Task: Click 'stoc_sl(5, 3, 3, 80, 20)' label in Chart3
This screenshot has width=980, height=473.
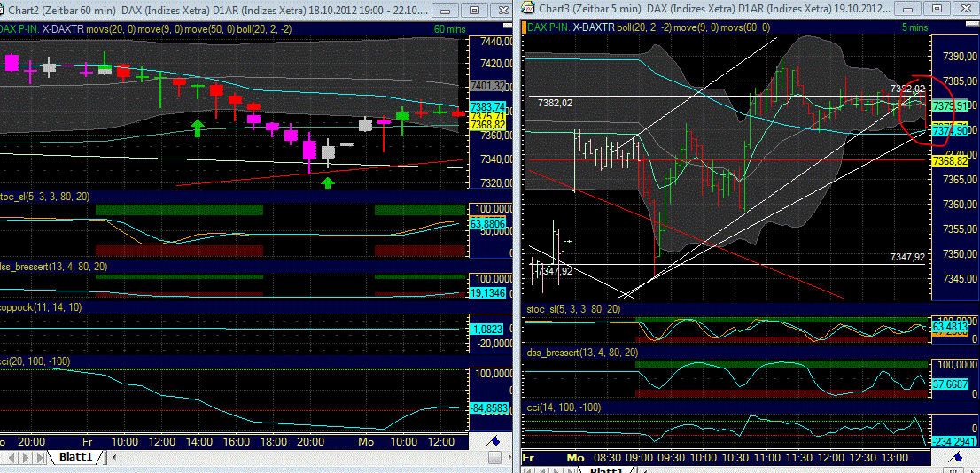Action: point(573,309)
